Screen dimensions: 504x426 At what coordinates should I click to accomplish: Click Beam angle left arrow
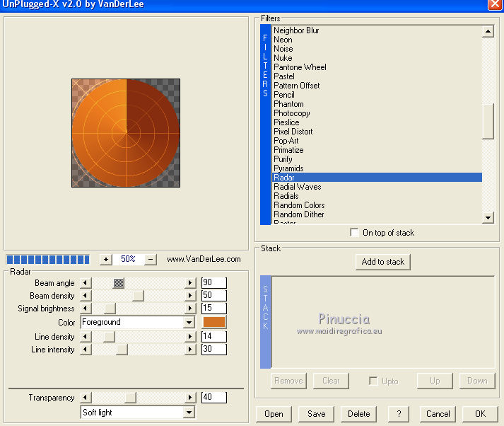[x=86, y=283]
